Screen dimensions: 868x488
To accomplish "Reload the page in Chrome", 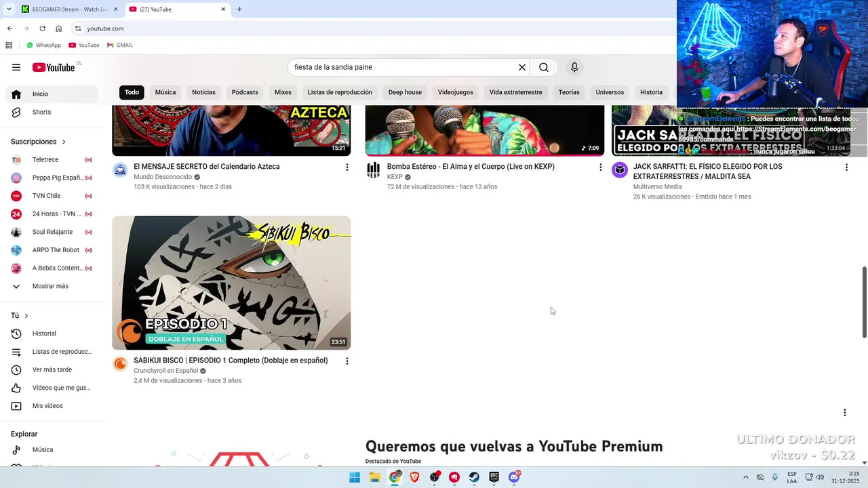I will [42, 28].
